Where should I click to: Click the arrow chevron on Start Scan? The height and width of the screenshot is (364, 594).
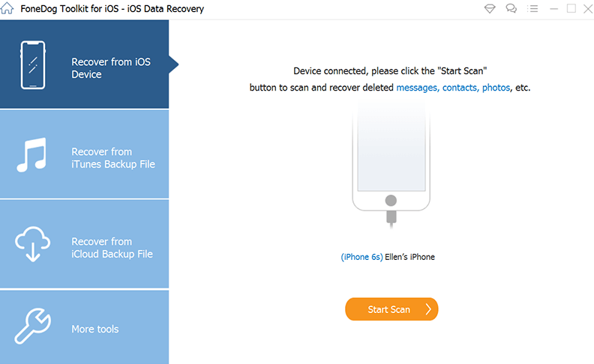tap(427, 309)
